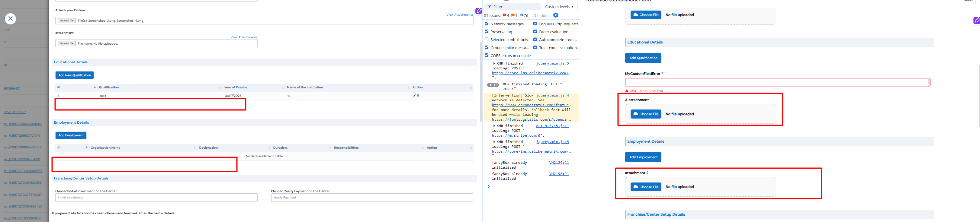
Task: Sort employment table by Duration column
Action: coord(302,147)
